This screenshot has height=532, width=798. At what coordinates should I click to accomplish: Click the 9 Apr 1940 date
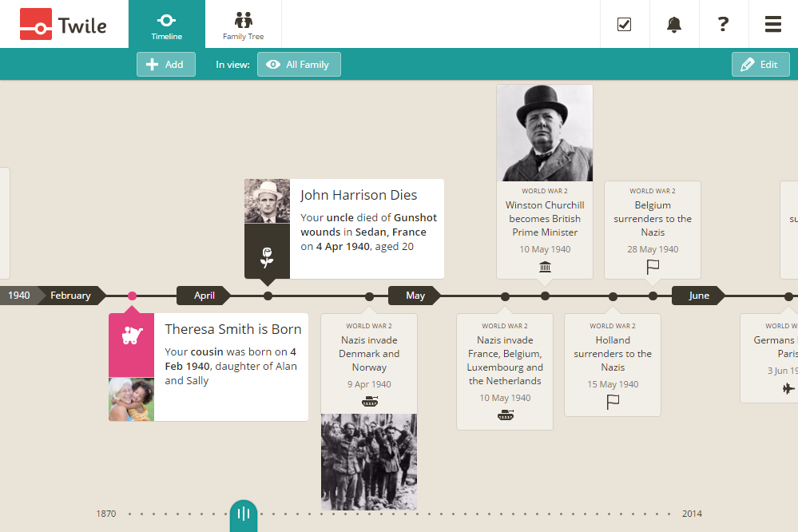click(370, 384)
